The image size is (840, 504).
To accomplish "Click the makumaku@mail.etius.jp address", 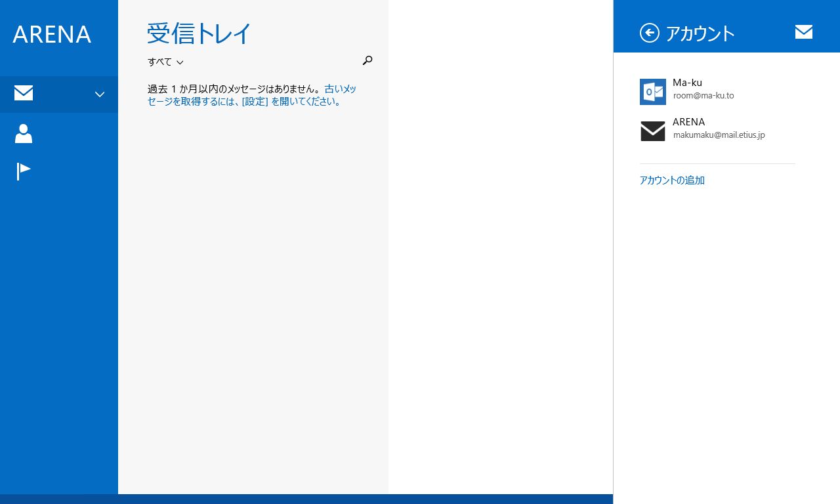I will [719, 135].
